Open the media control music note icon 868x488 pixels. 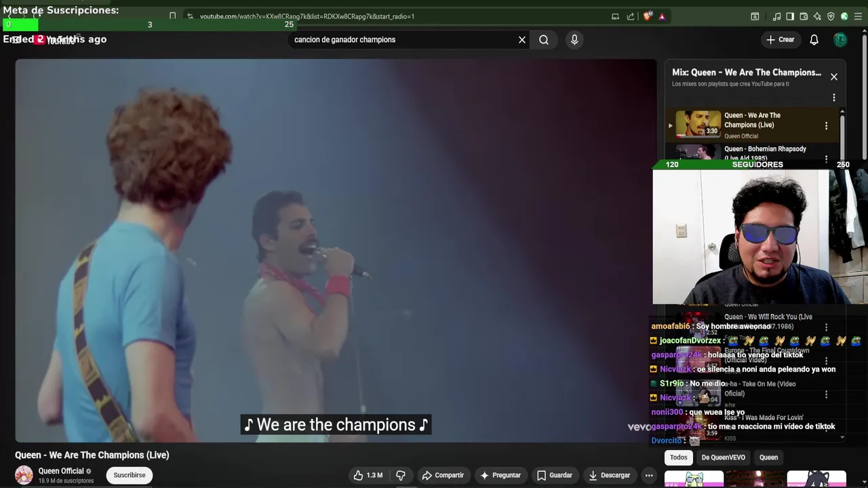pyautogui.click(x=777, y=16)
